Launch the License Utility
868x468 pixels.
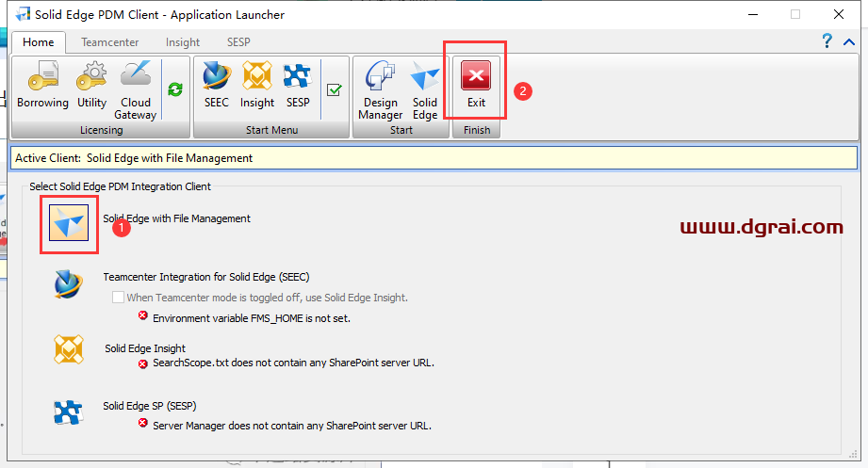(92, 84)
